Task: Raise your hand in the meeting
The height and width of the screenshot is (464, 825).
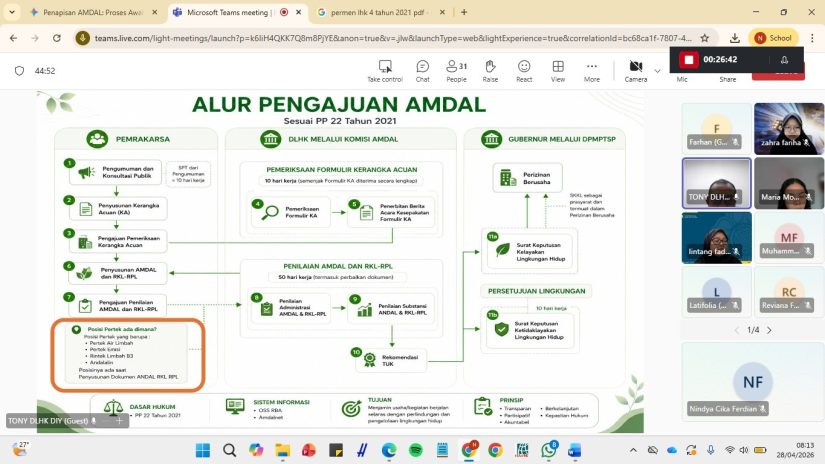Action: point(490,71)
